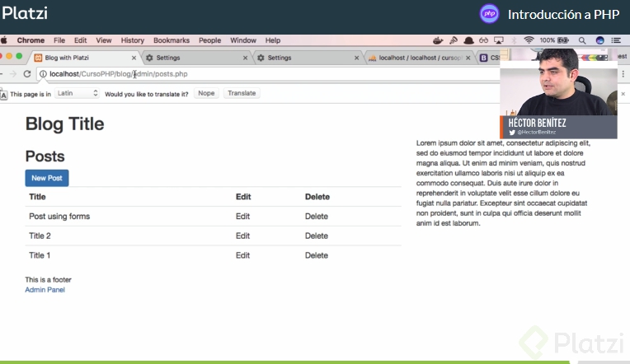Edit the 'Title 1' post
This screenshot has width=630, height=364.
pos(242,255)
